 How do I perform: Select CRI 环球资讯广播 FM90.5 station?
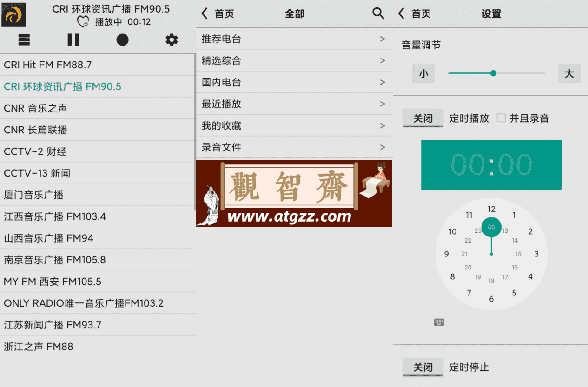tap(98, 86)
